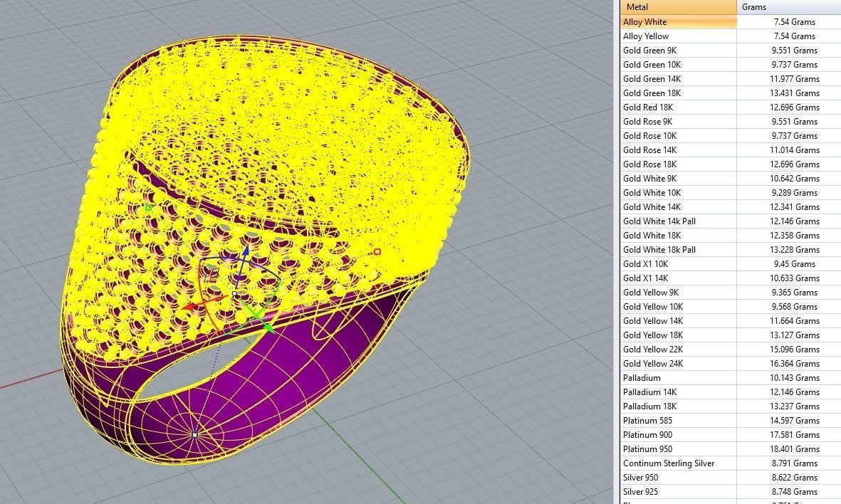Select the blue Z-axis gumball arrow
841x504 pixels.
(x=245, y=252)
